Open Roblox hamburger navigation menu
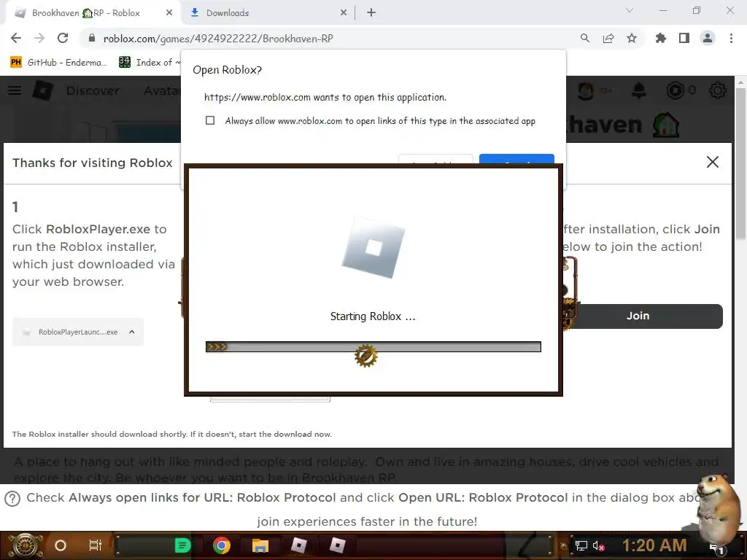This screenshot has width=747, height=560. (15, 90)
